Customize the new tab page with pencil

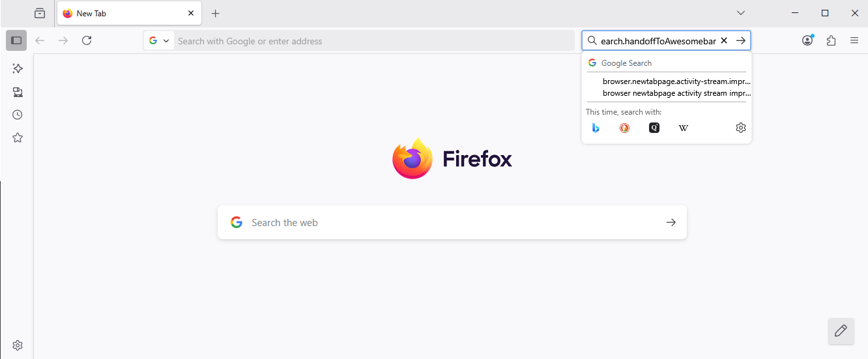[x=841, y=330]
